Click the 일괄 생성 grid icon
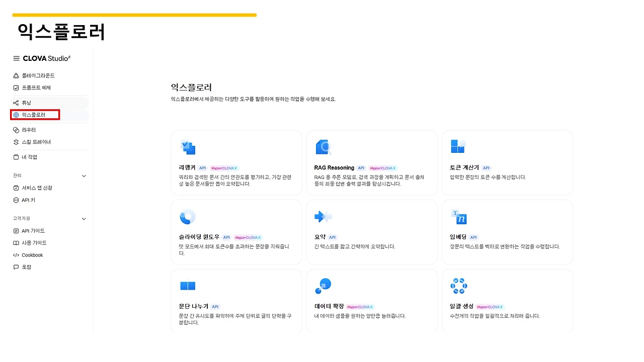644x362 pixels. (458, 285)
